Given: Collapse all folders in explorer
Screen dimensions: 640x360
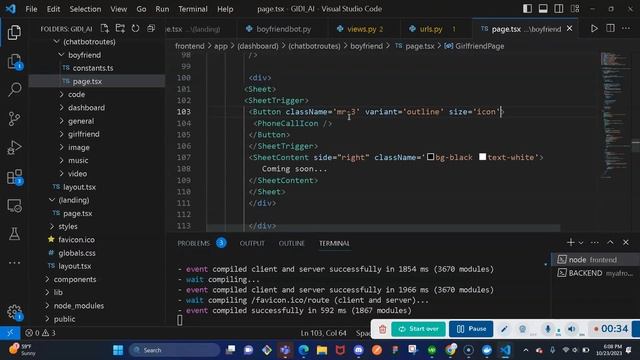Looking at the screenshot, I should (x=151, y=29).
